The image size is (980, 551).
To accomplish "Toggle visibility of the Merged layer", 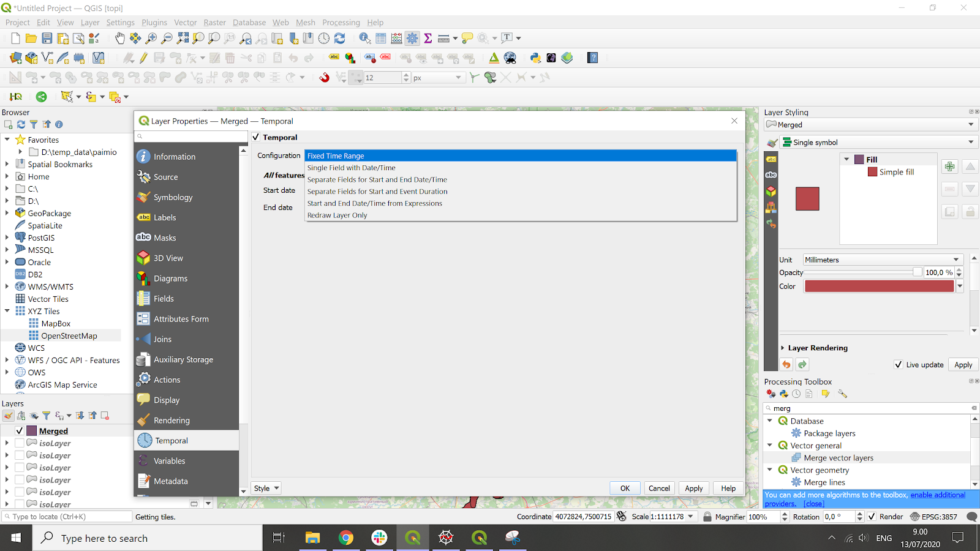I will [20, 431].
